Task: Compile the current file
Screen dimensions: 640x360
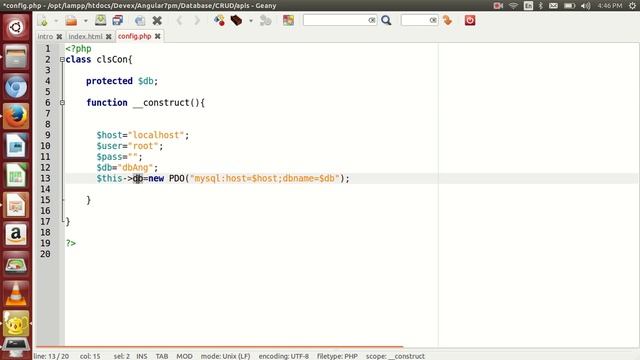Action: [219, 20]
